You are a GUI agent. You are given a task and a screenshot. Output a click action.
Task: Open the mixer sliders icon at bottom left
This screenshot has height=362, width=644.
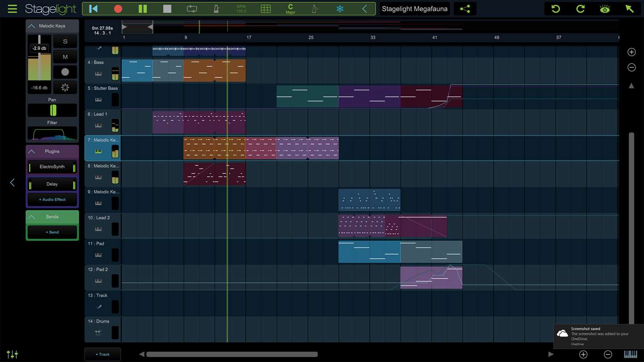click(13, 354)
